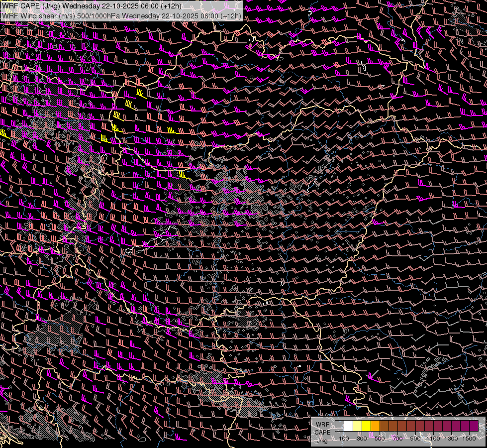This screenshot has height=448, width=487.
Task: Select the pale yellow legend swatch
Action: [357, 426]
